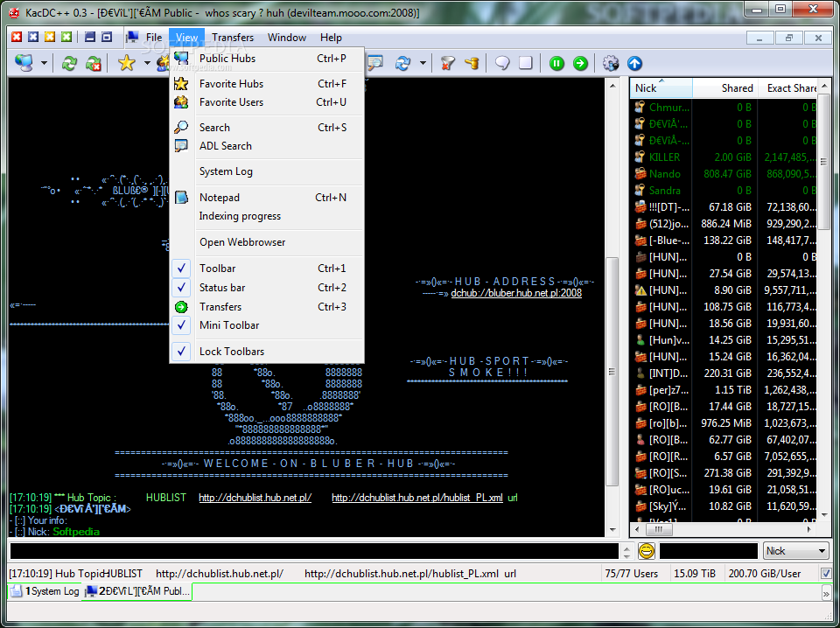840x628 pixels.
Task: Select Search Ctrl+S menu entry
Action: pyautogui.click(x=267, y=128)
